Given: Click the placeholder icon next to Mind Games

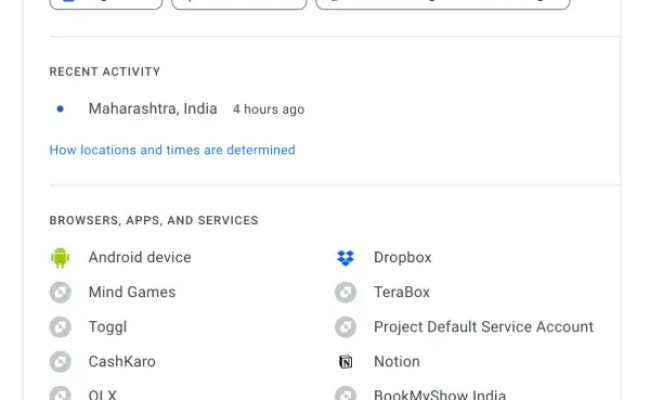Looking at the screenshot, I should [x=60, y=292].
